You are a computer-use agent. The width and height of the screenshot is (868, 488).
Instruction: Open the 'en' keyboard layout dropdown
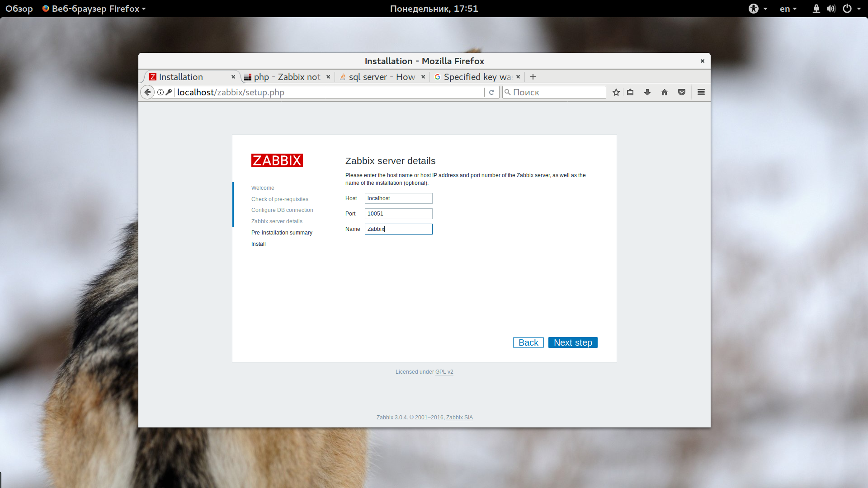click(788, 9)
